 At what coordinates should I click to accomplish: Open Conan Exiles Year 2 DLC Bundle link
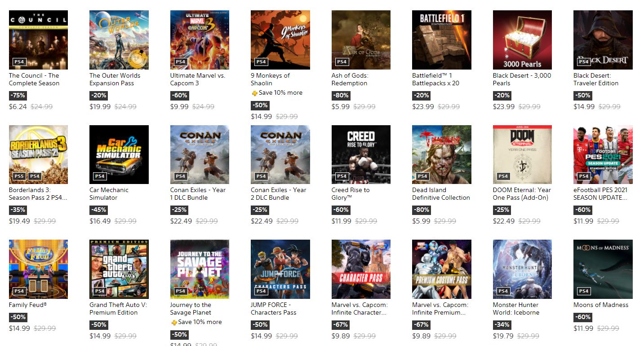(279, 194)
